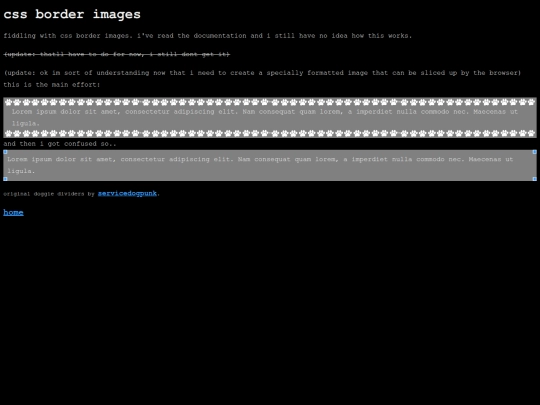Select the 'fiddling with css border images' paragraph
Screen dimensions: 540x405
[x=208, y=36]
